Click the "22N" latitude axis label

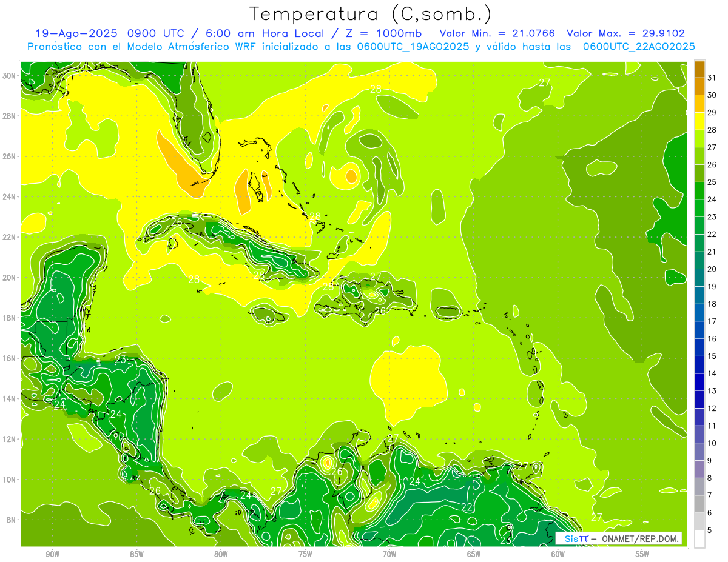[10, 237]
